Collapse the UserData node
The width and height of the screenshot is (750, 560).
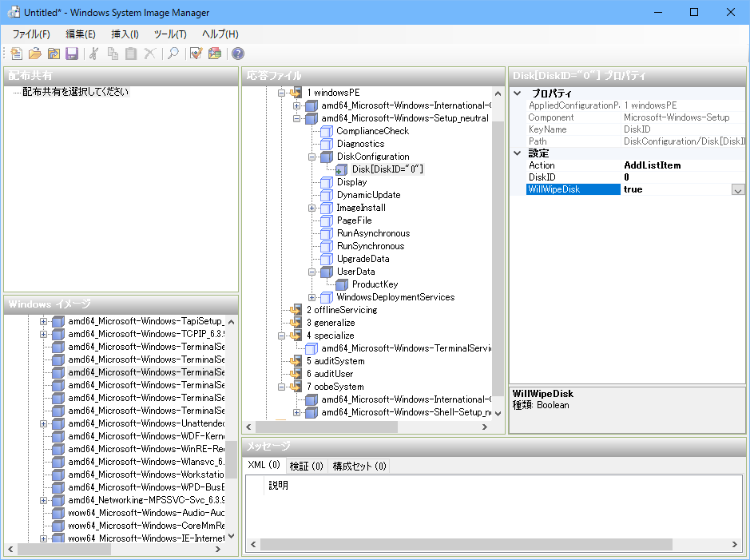coord(312,272)
